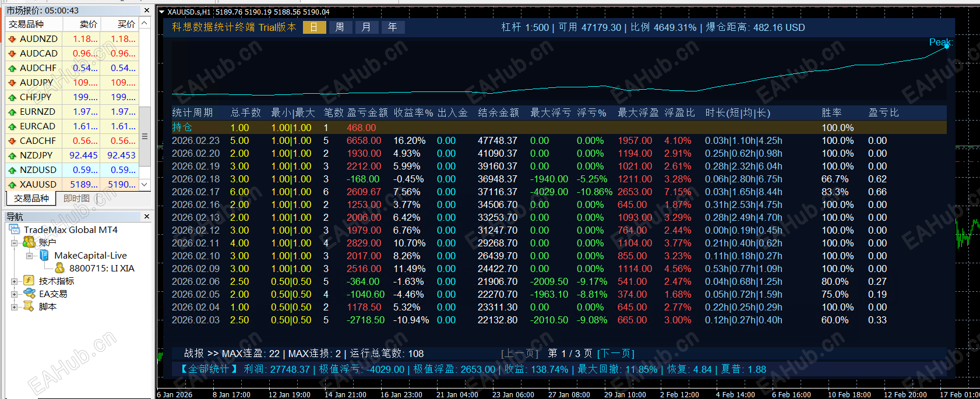Screen dimensions: 980x399
Task: Click the Peak marker on equity curve
Action: [x=947, y=45]
